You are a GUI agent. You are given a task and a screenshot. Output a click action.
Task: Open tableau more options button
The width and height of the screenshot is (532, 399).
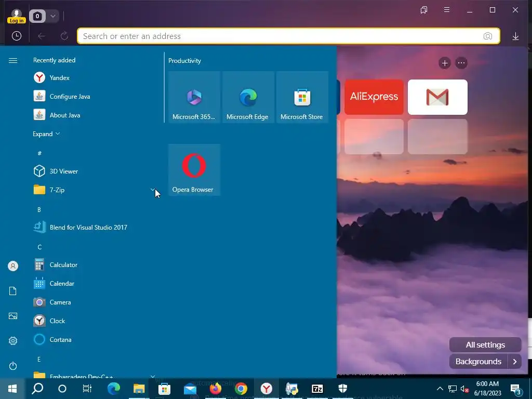point(461,63)
